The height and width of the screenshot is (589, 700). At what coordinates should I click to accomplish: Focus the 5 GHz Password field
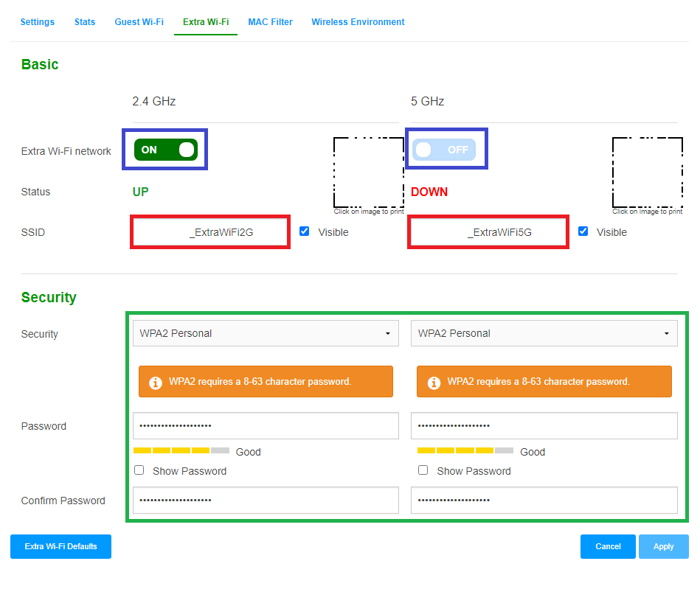(544, 425)
